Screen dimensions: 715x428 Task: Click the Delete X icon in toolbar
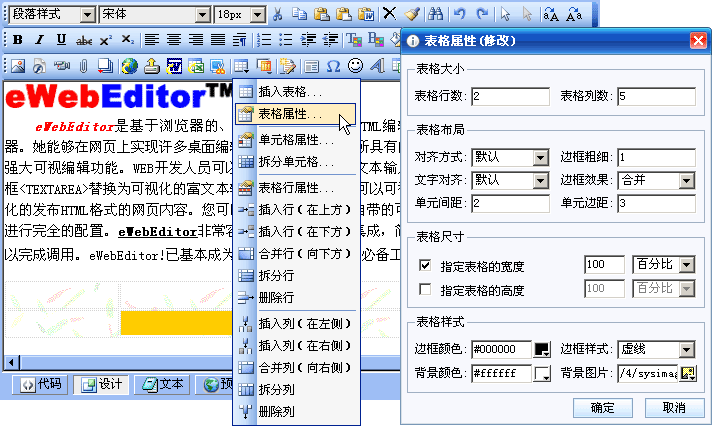[x=389, y=14]
